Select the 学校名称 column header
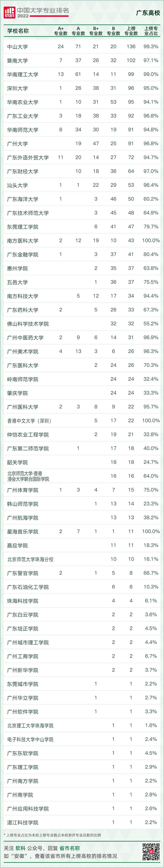 (x=18, y=31)
